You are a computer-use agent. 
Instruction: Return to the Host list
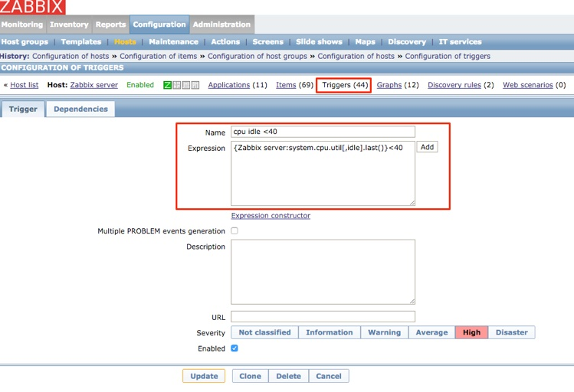(25, 85)
